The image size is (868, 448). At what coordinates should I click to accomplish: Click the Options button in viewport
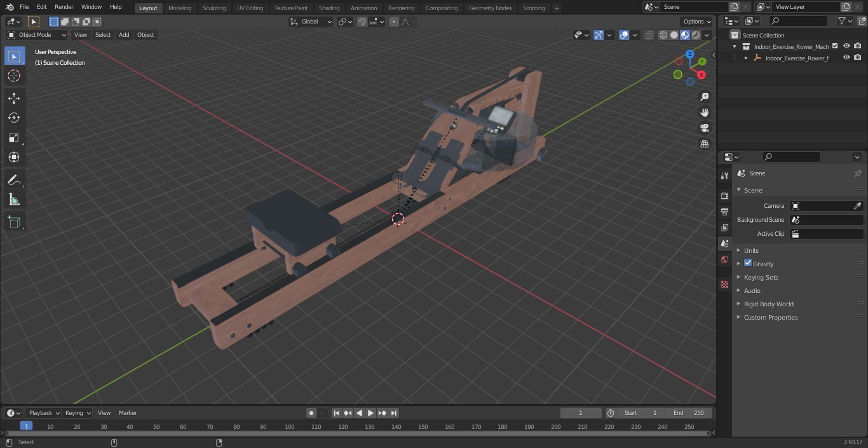[x=697, y=22]
